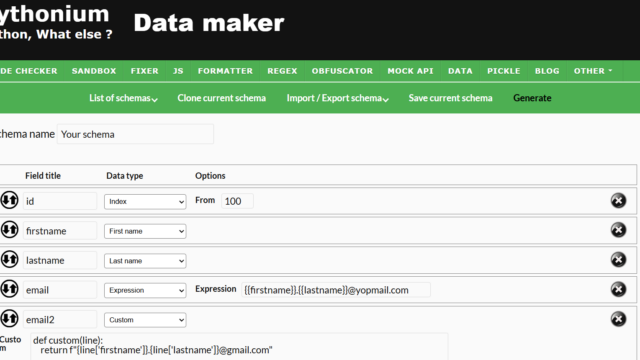This screenshot has width=640, height=360.
Task: Expand Import / Export schema menu
Action: pos(338,98)
